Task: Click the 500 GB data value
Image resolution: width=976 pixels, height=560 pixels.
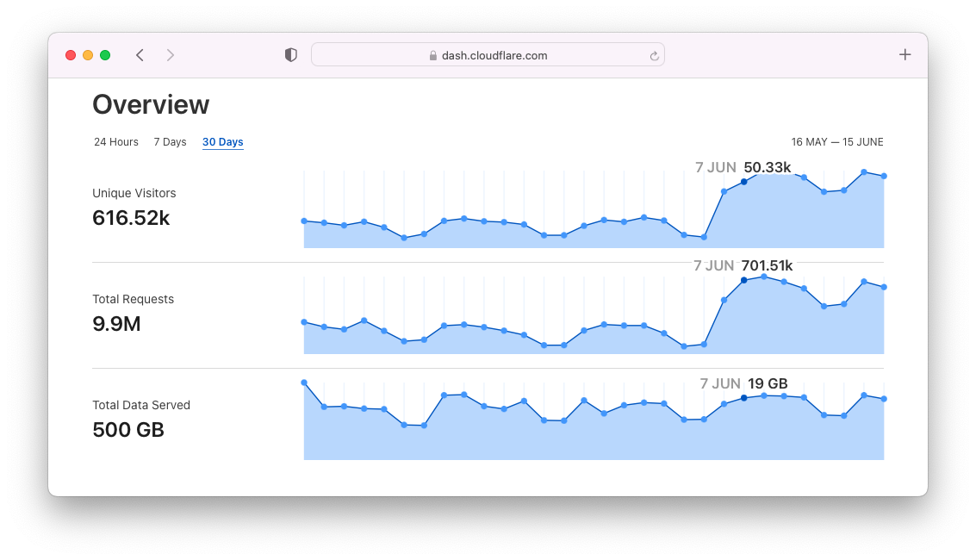Action: point(128,430)
